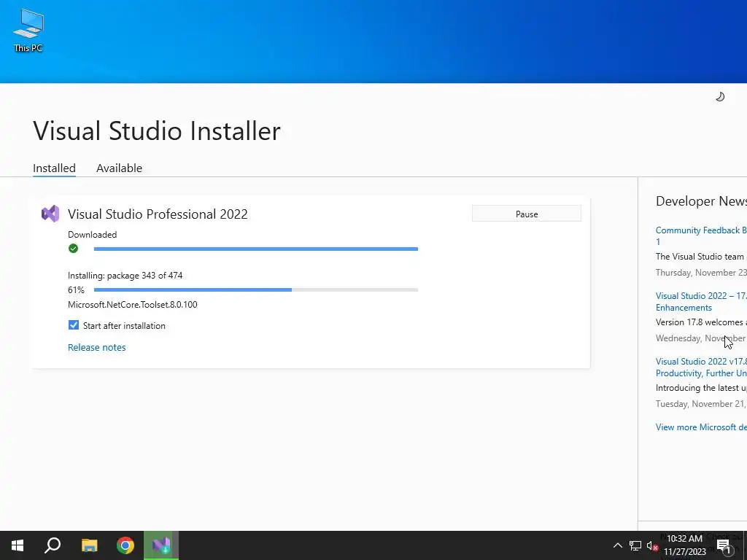Click View more Microsoft developer news
Viewport: 747px width, 560px height.
(x=701, y=427)
